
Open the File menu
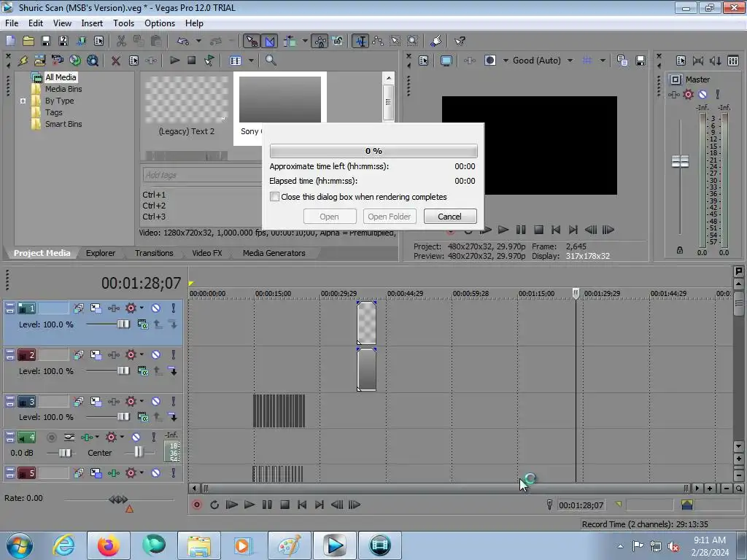pyautogui.click(x=12, y=23)
